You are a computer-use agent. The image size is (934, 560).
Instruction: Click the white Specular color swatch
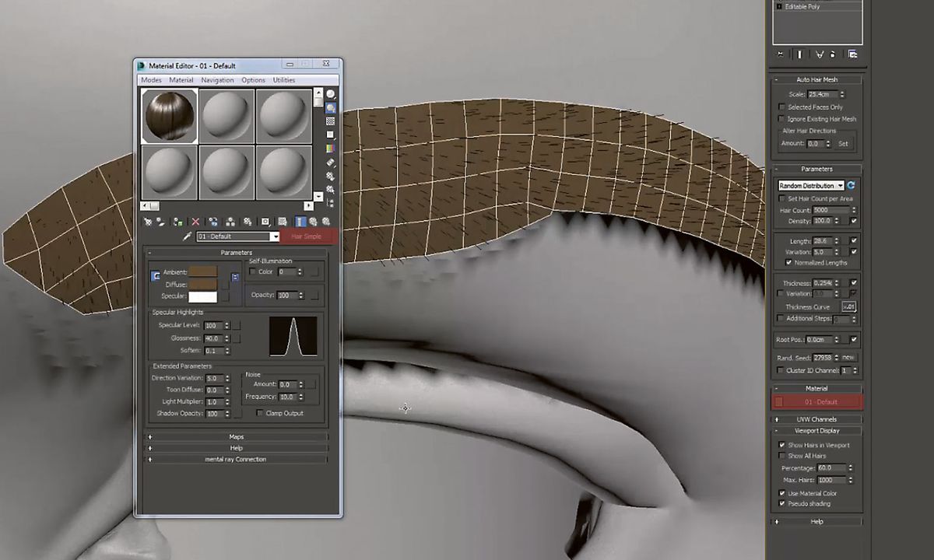pos(202,296)
